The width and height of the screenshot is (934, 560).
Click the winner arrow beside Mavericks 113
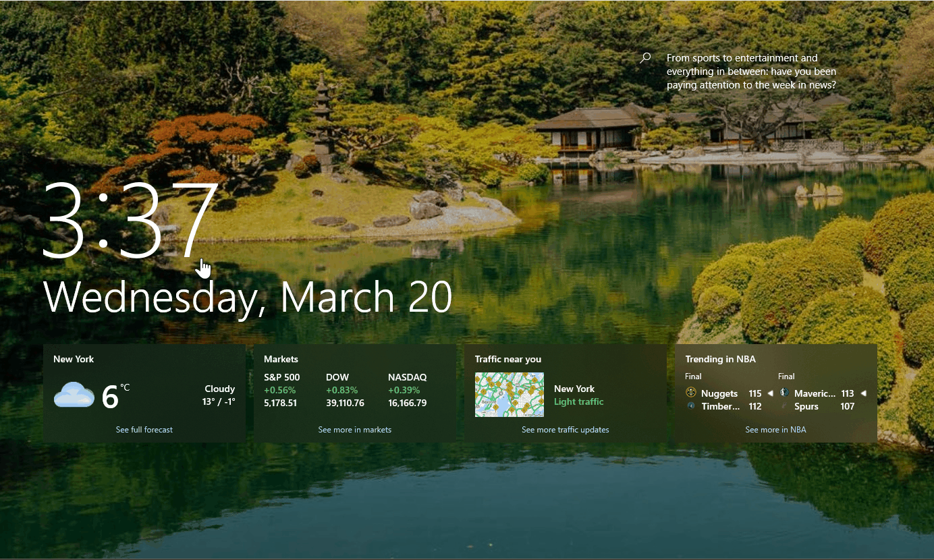coord(864,393)
